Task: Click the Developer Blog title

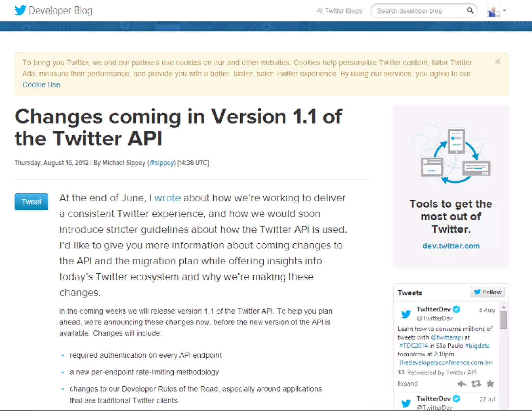Action: coord(60,11)
